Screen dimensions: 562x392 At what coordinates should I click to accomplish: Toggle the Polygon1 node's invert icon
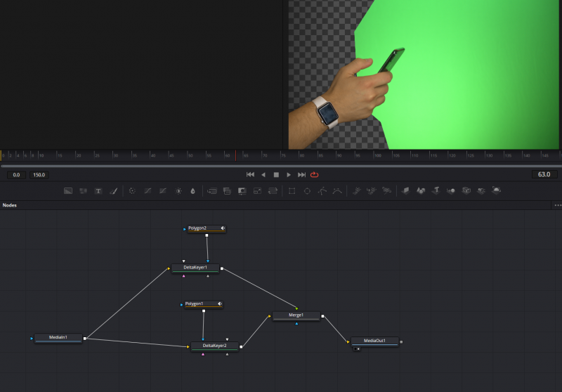220,304
